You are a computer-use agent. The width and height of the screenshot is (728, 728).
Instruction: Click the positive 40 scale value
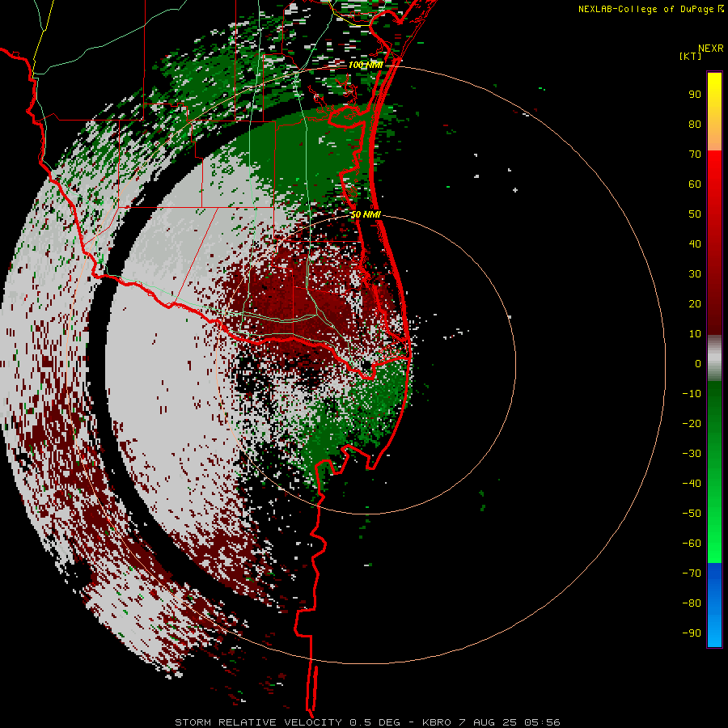[695, 244]
